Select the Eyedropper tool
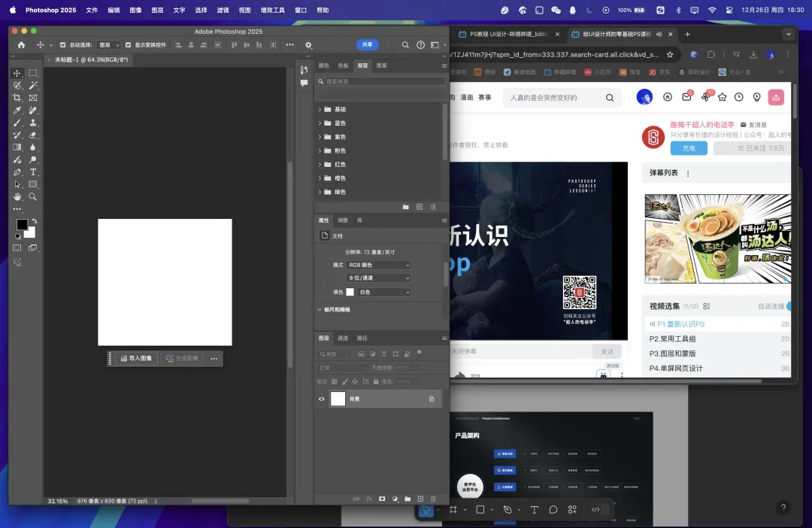812x528 pixels. [x=17, y=111]
